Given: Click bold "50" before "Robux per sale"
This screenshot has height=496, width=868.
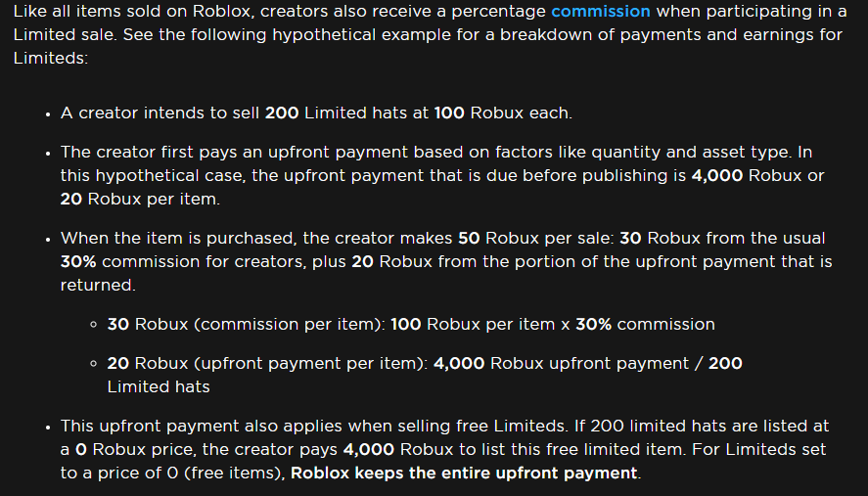Looking at the screenshot, I should [x=469, y=238].
